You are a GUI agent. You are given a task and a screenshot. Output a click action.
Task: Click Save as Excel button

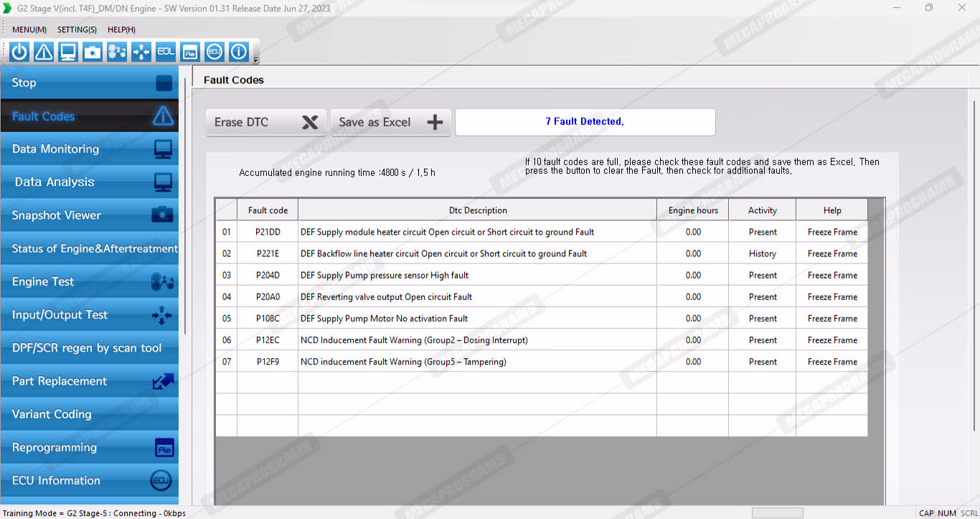390,122
